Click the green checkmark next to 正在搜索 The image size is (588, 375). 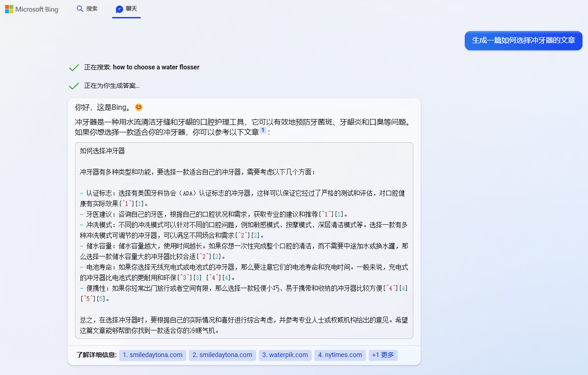click(74, 67)
